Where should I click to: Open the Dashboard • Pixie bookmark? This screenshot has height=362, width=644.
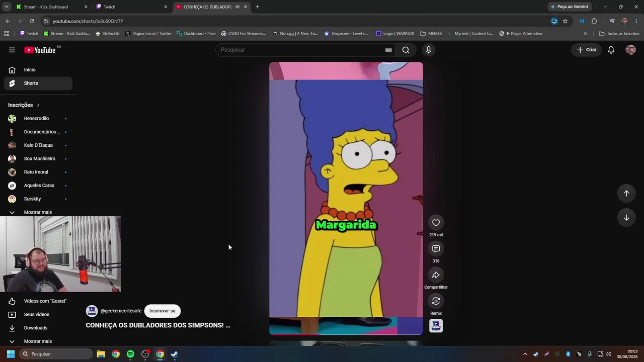pos(196,34)
